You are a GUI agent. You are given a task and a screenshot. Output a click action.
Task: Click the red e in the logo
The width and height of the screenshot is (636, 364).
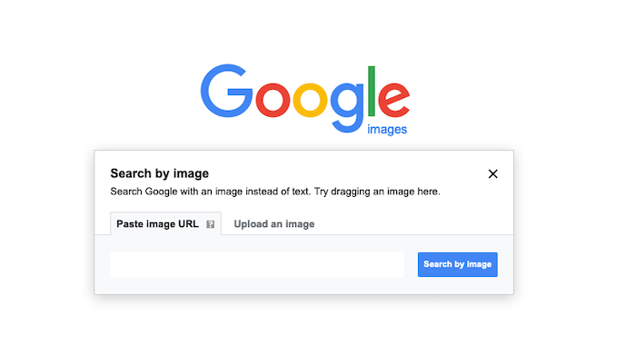tap(393, 99)
